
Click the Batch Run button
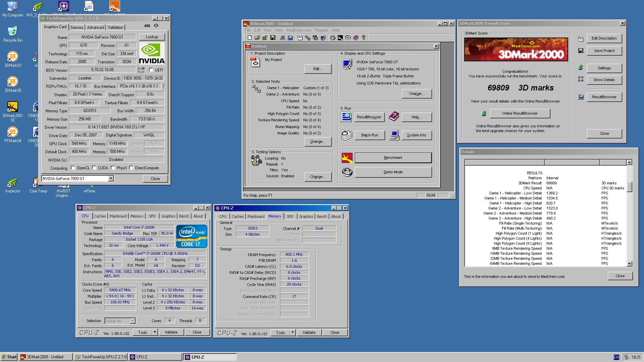pyautogui.click(x=370, y=135)
